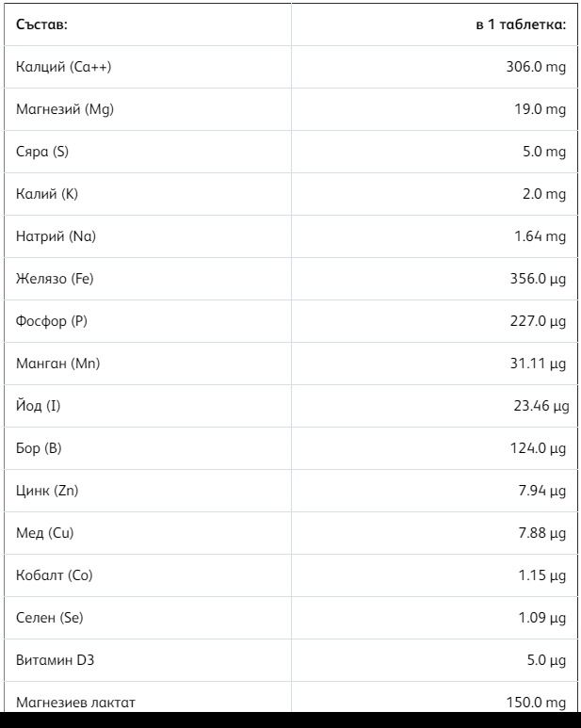Select the Кобалт (Co) row label

pos(55,575)
